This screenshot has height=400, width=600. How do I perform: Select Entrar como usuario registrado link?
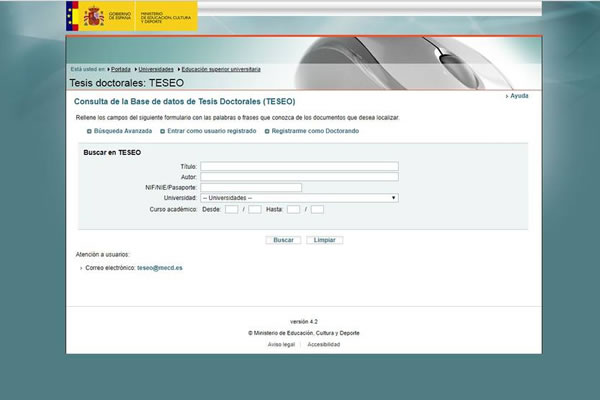(212, 131)
